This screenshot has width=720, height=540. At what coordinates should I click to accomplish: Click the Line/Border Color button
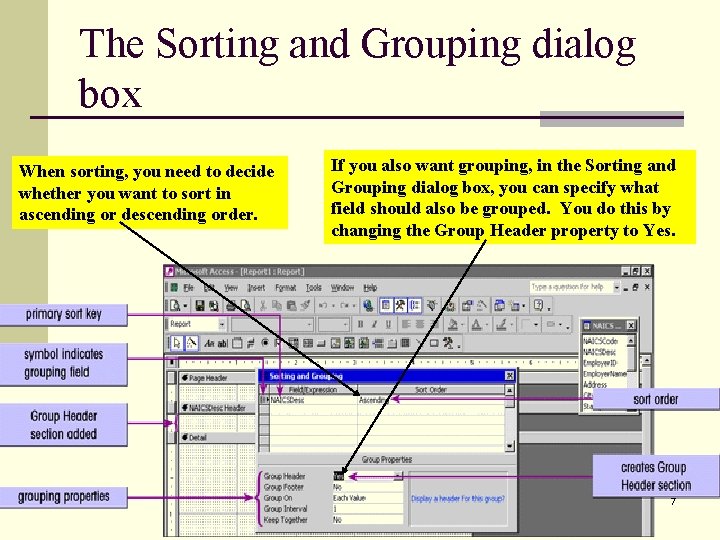pyautogui.click(x=501, y=324)
